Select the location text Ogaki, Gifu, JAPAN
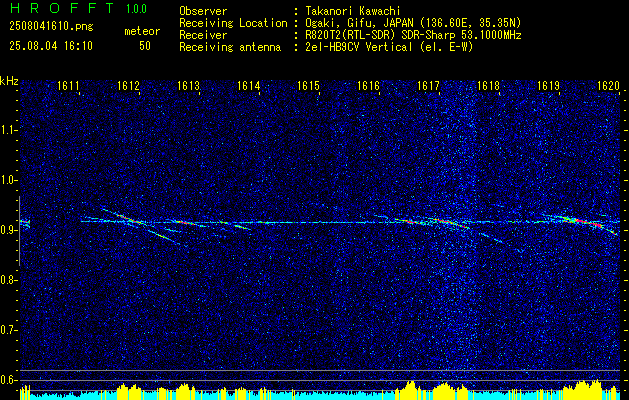The image size is (629, 400). pos(360,23)
